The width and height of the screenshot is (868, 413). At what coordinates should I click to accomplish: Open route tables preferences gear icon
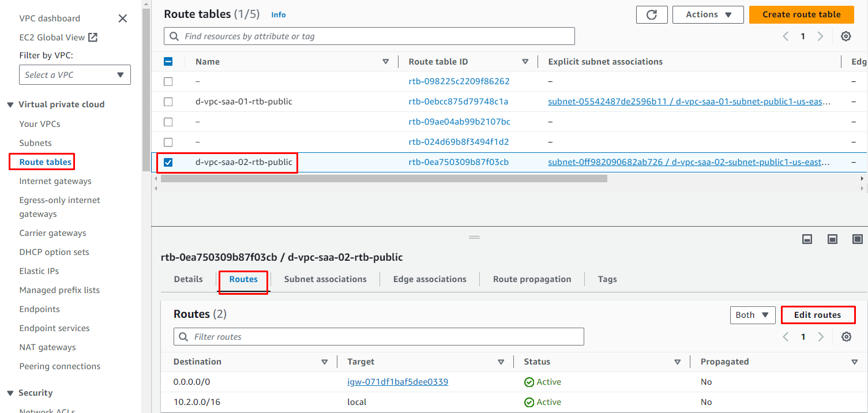click(x=846, y=36)
